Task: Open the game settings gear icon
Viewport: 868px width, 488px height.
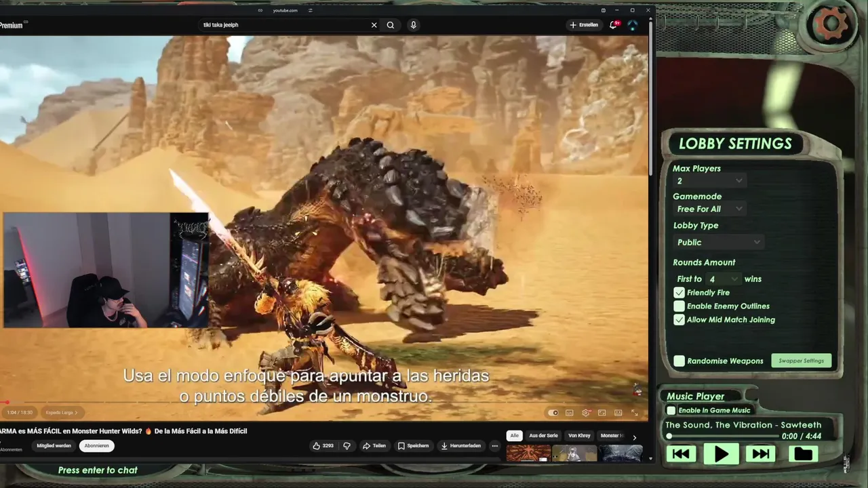Action: (831, 24)
